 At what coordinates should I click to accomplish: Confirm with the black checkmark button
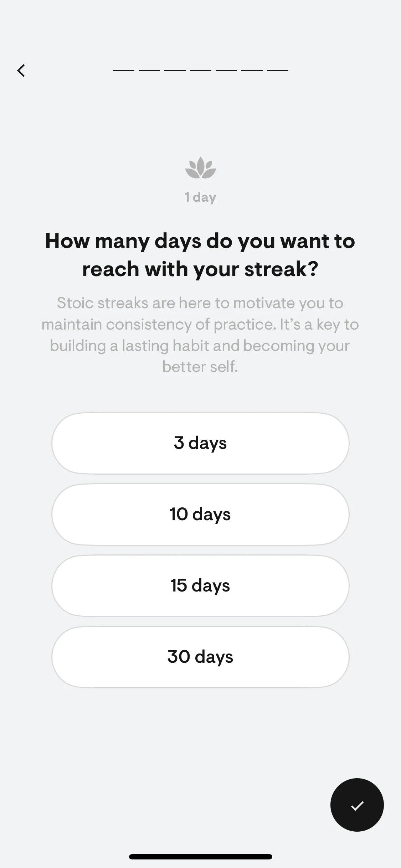click(357, 805)
